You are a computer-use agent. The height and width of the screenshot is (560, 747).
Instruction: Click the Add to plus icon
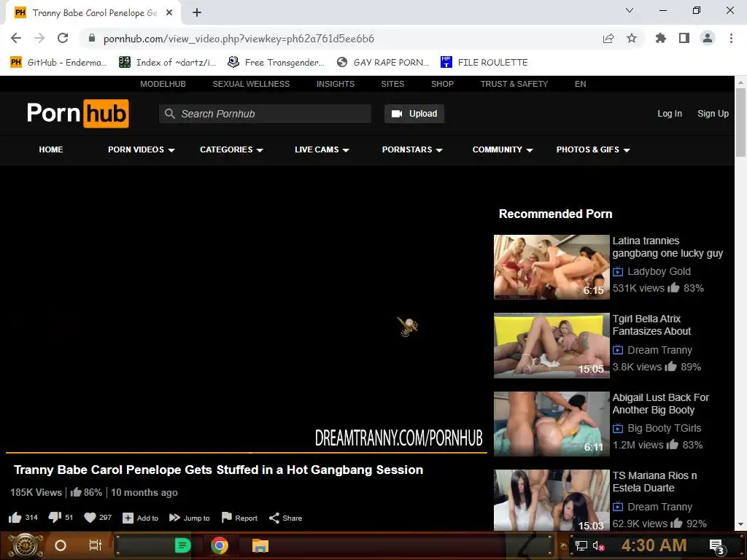point(128,518)
